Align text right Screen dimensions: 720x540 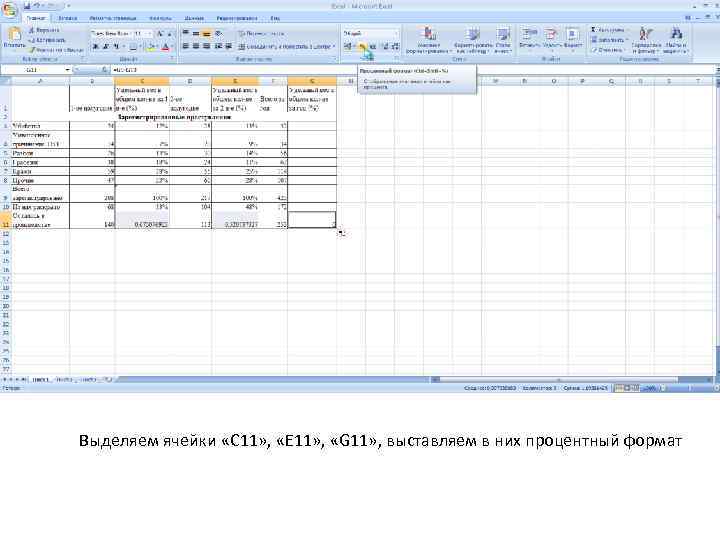pyautogui.click(x=206, y=46)
